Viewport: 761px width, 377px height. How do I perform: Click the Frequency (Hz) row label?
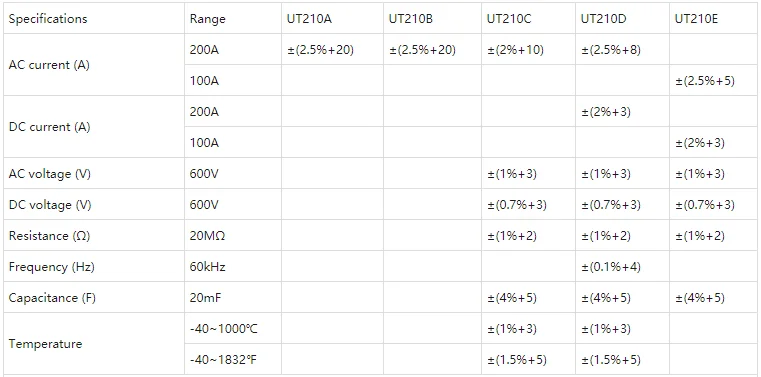tap(51, 267)
